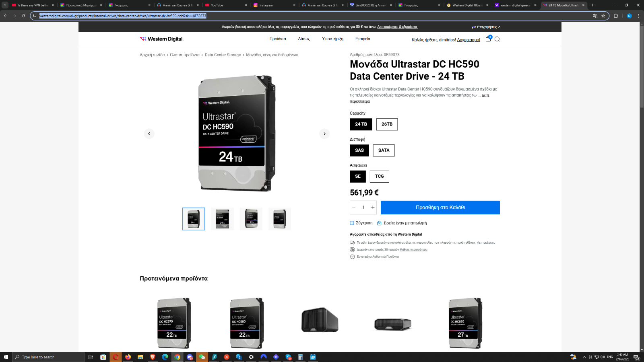Go to Western Digital logo homepage
The image size is (644, 362).
coord(161,39)
